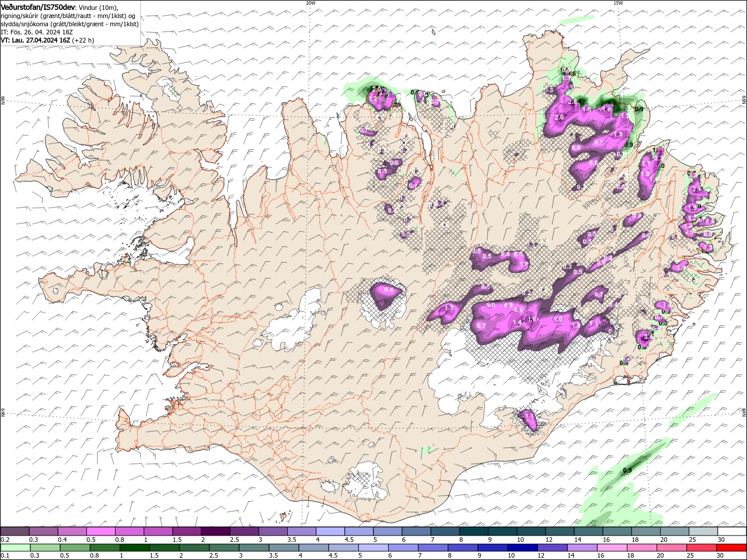Select the 'VT: Lau. 27.04.2024 16Z' valid time
Viewport: 747px width, 560px height.
[36, 40]
